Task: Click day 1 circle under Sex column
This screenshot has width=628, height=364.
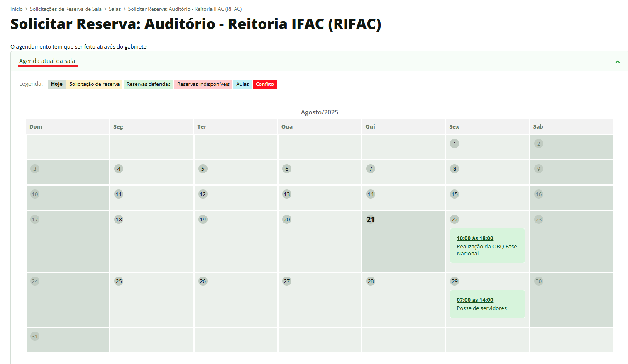Action: coord(455,143)
